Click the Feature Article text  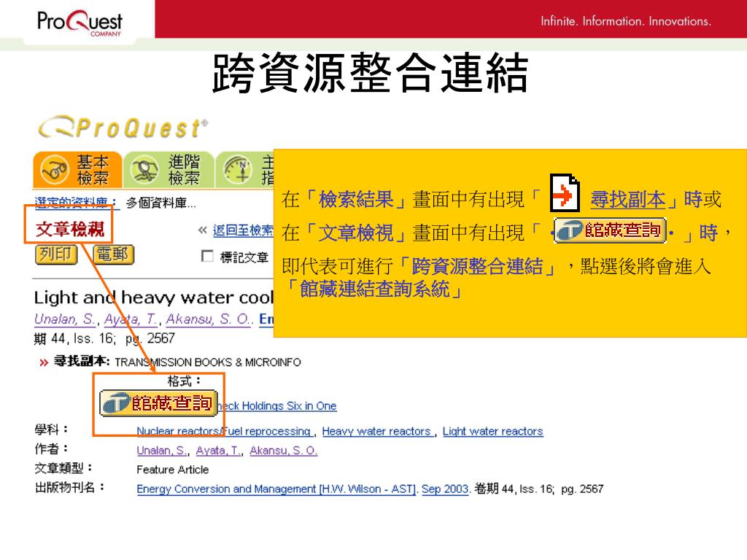pyautogui.click(x=172, y=470)
